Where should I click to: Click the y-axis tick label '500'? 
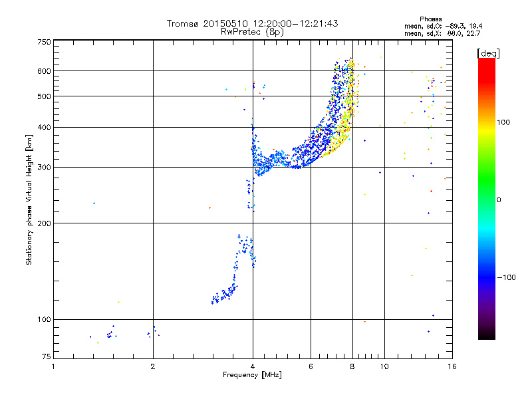tap(44, 96)
